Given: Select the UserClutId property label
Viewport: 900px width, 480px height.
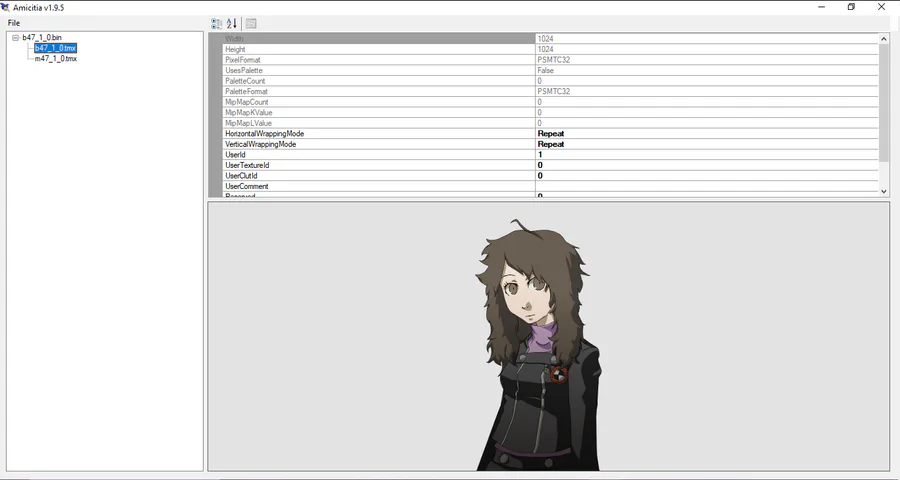Looking at the screenshot, I should tap(241, 176).
